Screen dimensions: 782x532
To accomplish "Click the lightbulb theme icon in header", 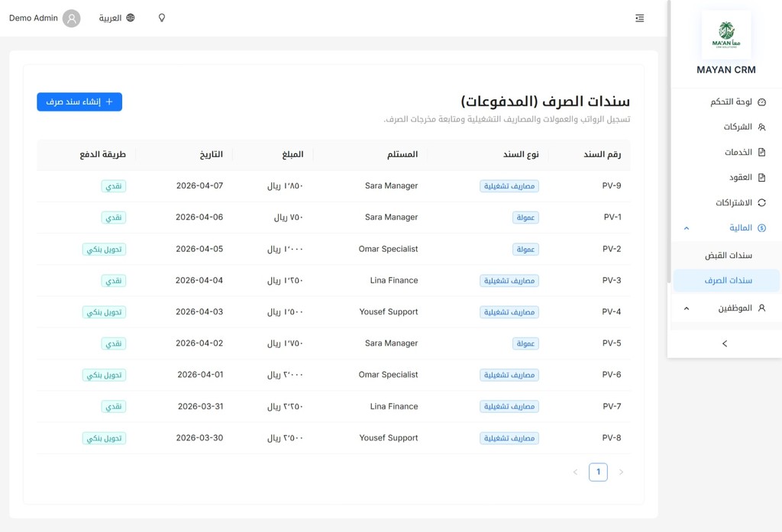I will point(162,18).
